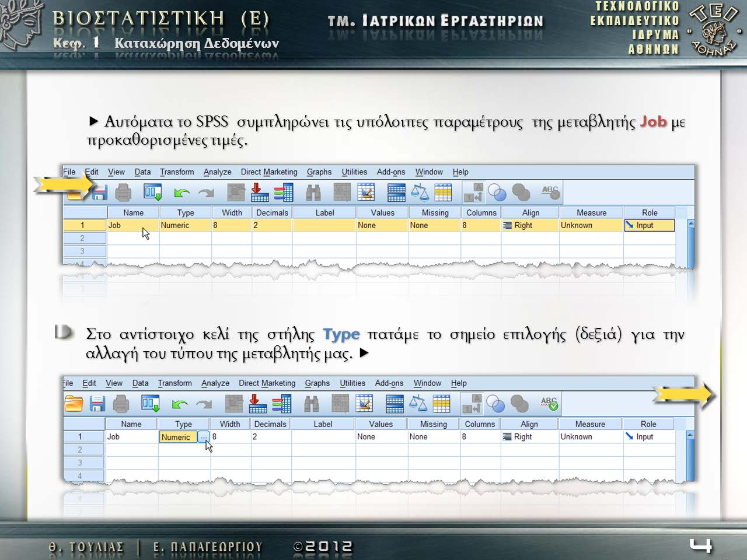Split file icon in lower SPSS toolbar
The width and height of the screenshot is (747, 560).
pyautogui.click(x=395, y=403)
